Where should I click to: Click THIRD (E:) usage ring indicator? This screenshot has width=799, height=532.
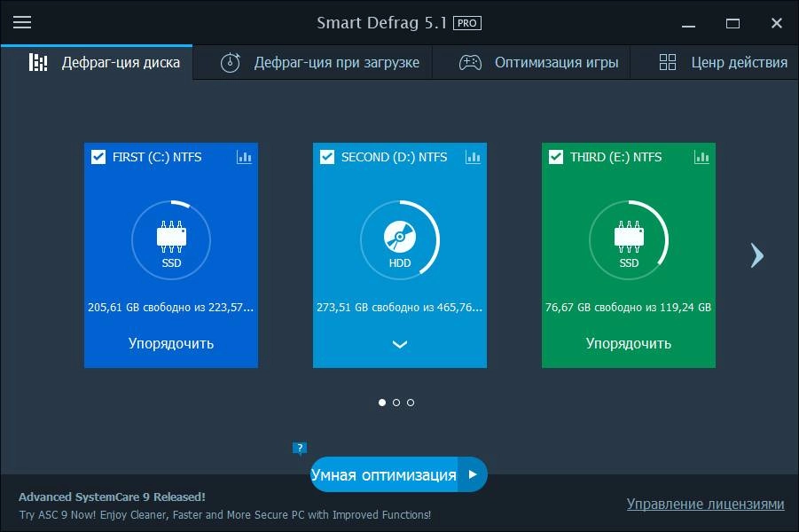click(629, 240)
